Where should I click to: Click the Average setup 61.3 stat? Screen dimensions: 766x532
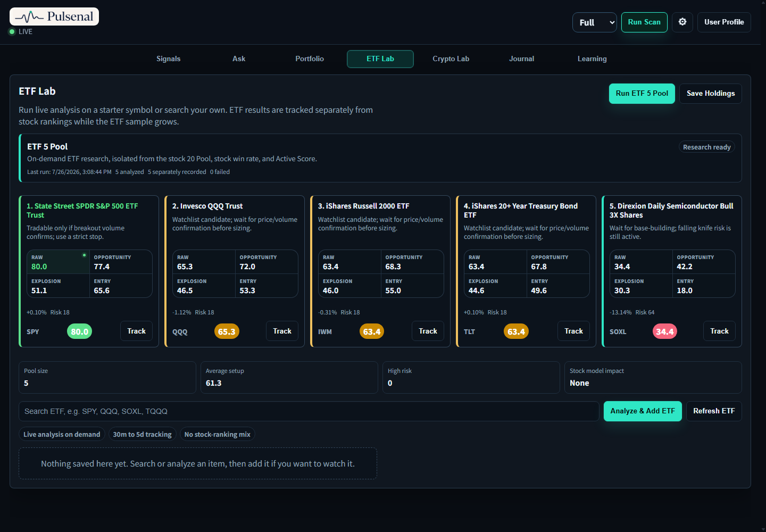point(289,377)
